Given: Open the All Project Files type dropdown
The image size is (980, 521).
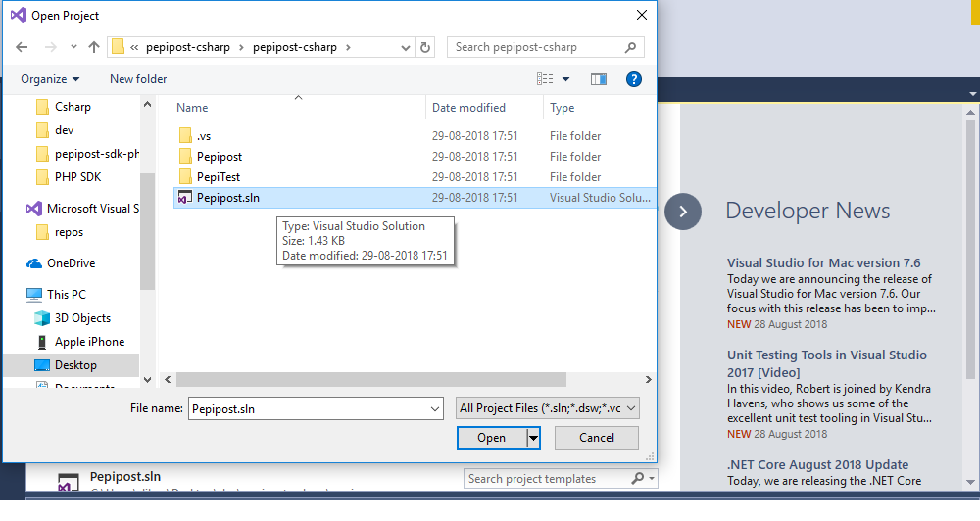Looking at the screenshot, I should [x=548, y=408].
